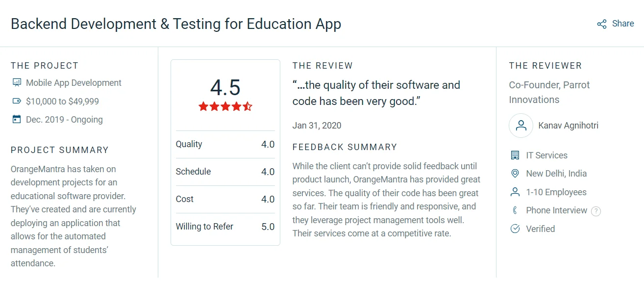Click the Mobile App Development presentation icon
The image size is (644, 282).
click(x=17, y=82)
